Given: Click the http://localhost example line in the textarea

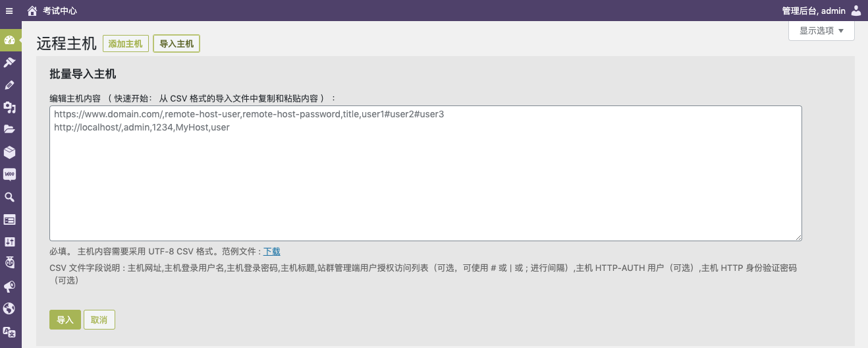Looking at the screenshot, I should pos(142,127).
